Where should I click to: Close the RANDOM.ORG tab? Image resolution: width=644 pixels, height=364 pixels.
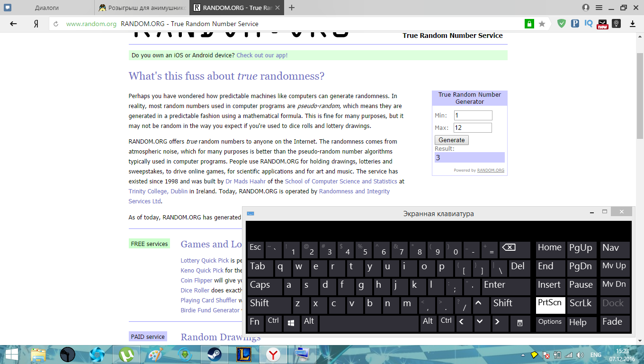[278, 8]
